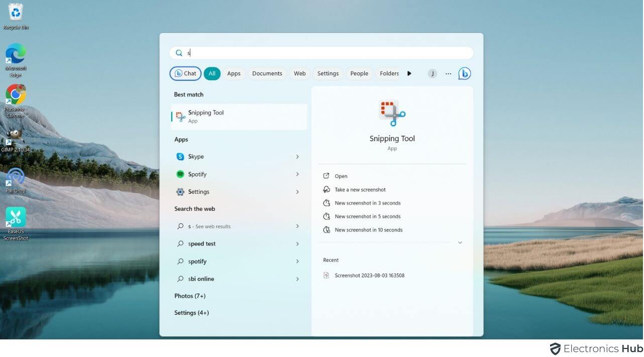Select the Documents filter tab
The image size is (644, 357).
267,73
